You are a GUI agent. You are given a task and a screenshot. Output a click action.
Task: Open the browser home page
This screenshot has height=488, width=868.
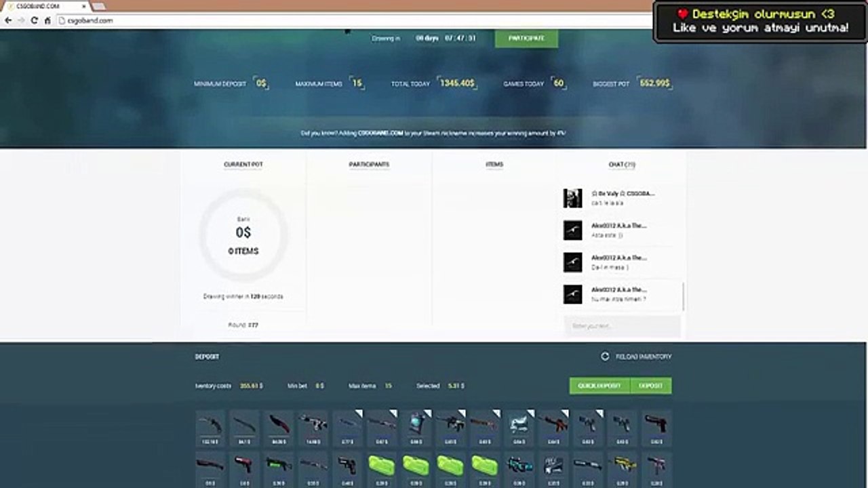pos(47,20)
